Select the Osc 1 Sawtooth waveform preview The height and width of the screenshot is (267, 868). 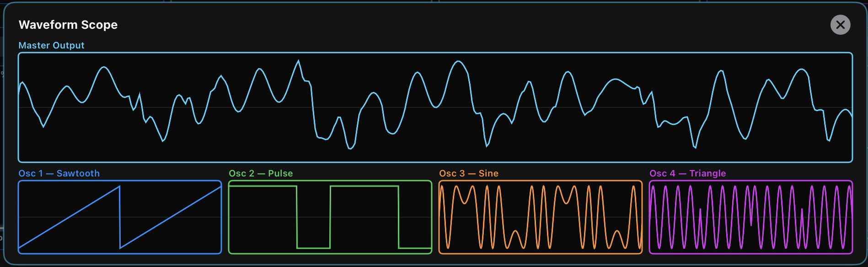click(120, 217)
